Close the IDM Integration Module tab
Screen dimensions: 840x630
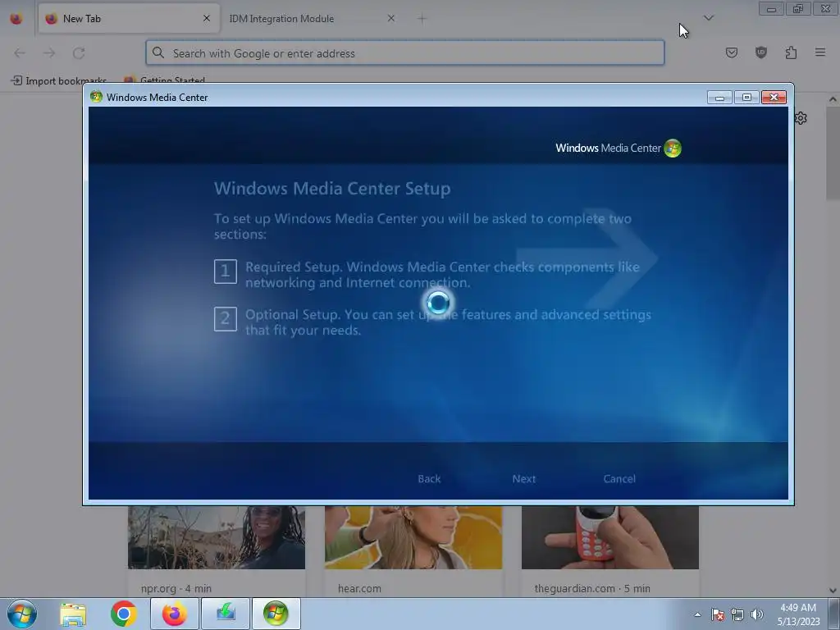coord(391,18)
